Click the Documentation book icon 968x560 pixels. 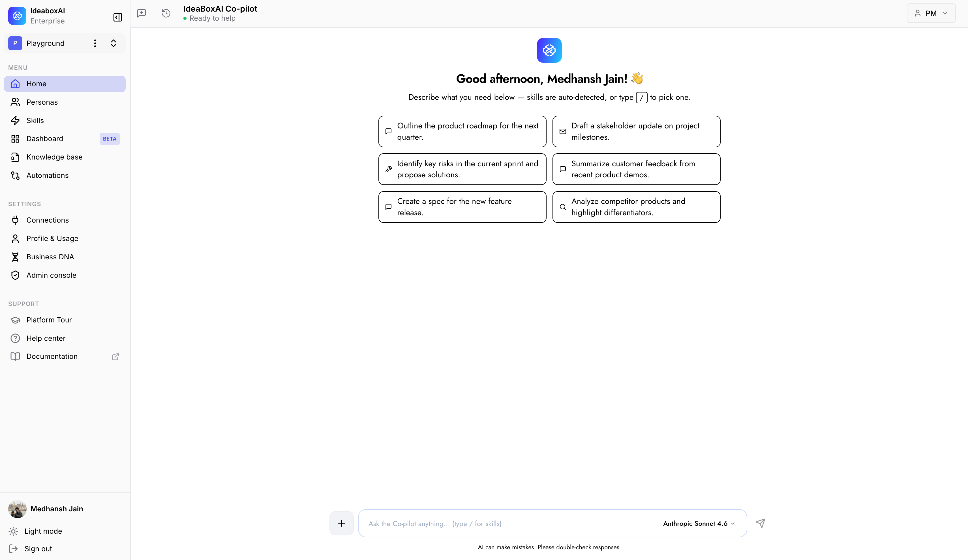(x=15, y=357)
